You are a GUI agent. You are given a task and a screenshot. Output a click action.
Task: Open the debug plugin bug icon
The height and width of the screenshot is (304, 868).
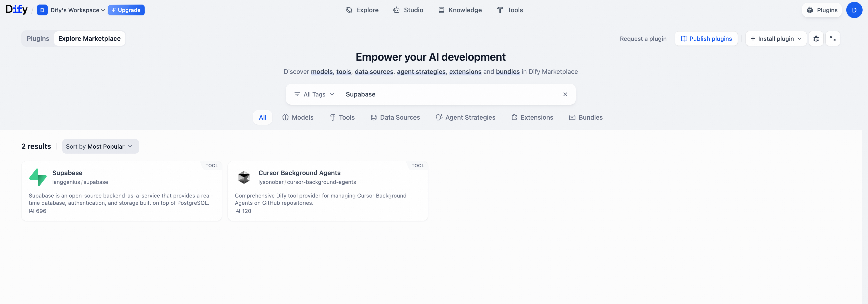[x=816, y=39]
